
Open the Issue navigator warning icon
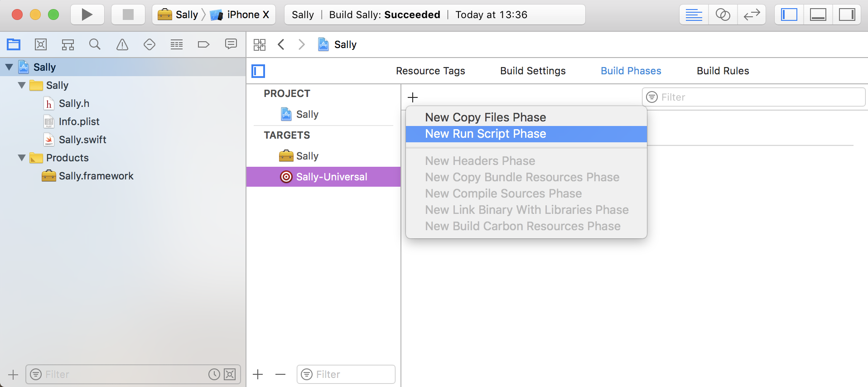(122, 44)
